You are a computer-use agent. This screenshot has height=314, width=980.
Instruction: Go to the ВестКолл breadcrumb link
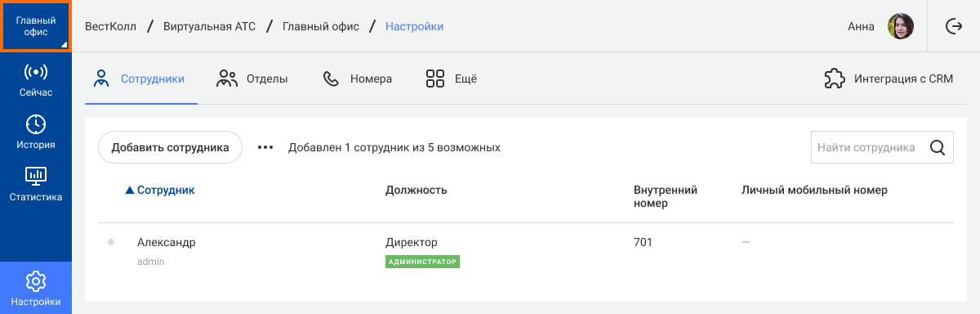click(110, 26)
